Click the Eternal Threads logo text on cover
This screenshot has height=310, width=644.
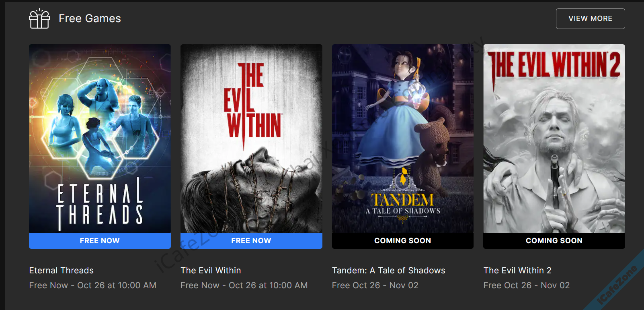100,203
